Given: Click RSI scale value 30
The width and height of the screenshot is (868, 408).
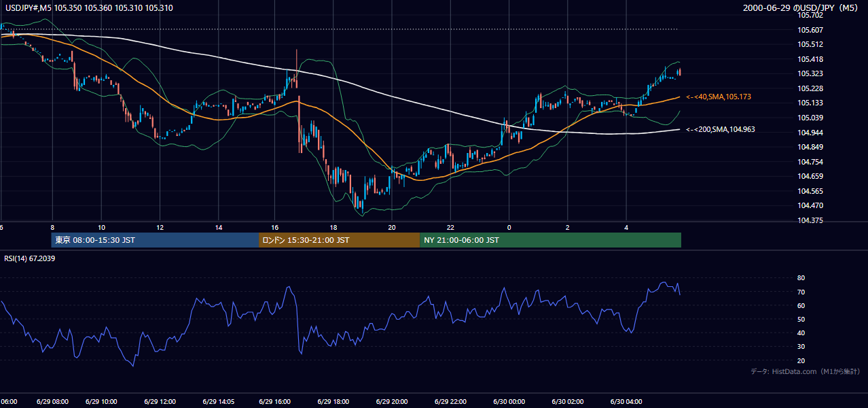Looking at the screenshot, I should [801, 347].
